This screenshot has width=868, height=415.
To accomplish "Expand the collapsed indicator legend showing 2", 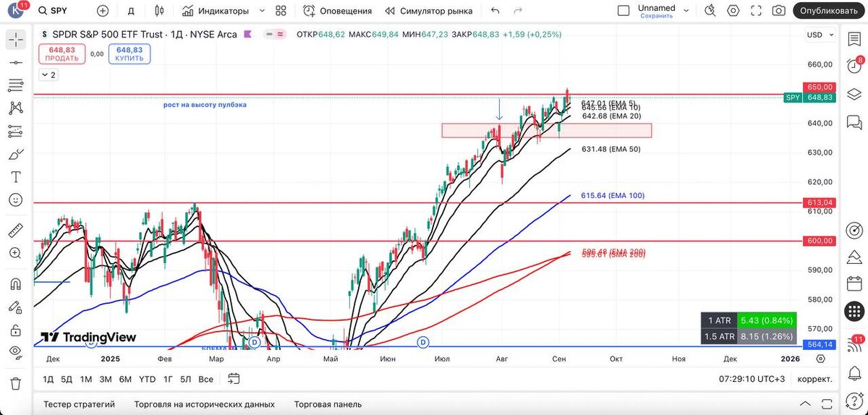I will (x=48, y=74).
